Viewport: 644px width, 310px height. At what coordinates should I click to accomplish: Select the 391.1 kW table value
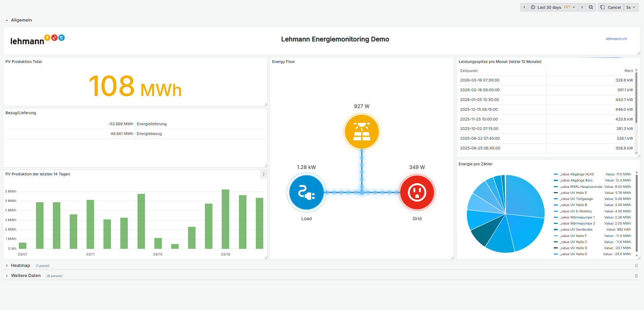point(625,90)
